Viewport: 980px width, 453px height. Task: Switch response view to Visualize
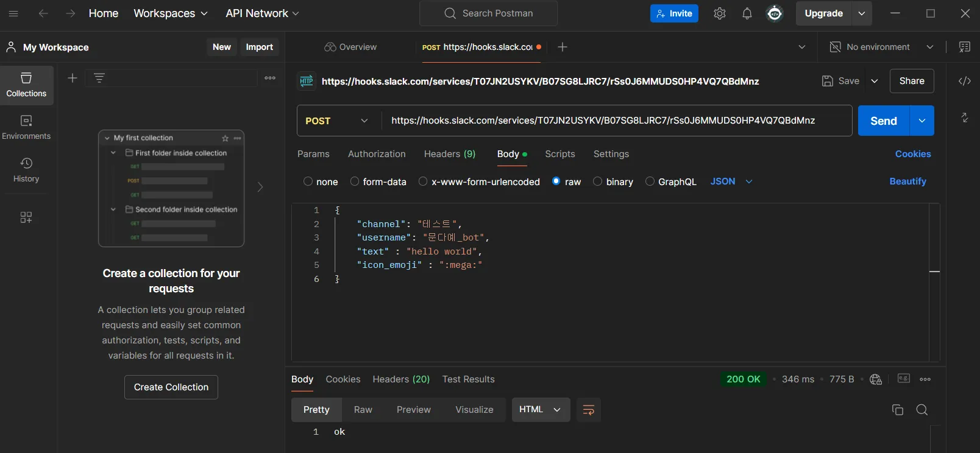[x=474, y=410]
